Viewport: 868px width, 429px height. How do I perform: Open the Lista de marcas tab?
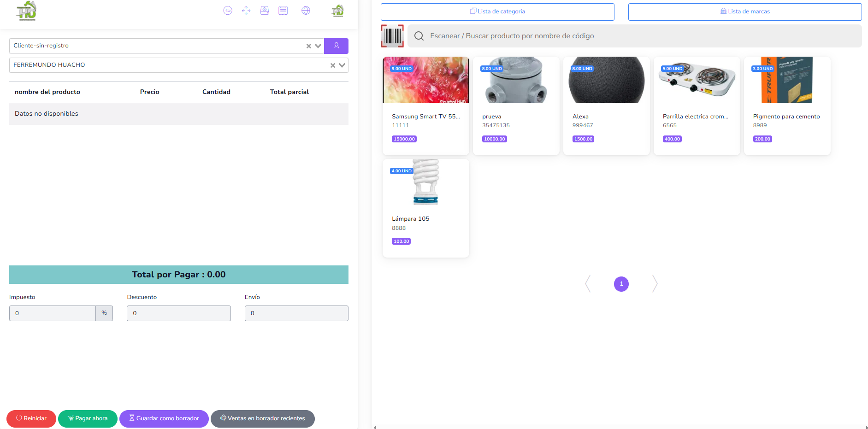pyautogui.click(x=744, y=12)
